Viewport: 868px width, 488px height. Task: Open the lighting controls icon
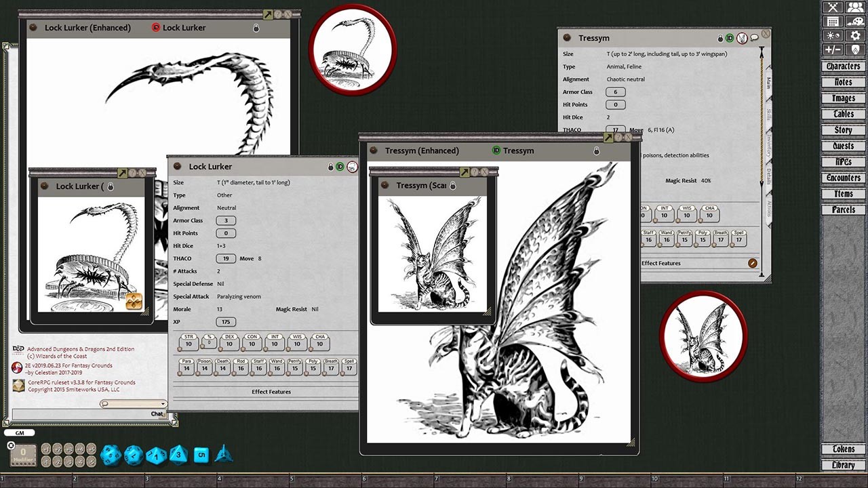(x=832, y=35)
